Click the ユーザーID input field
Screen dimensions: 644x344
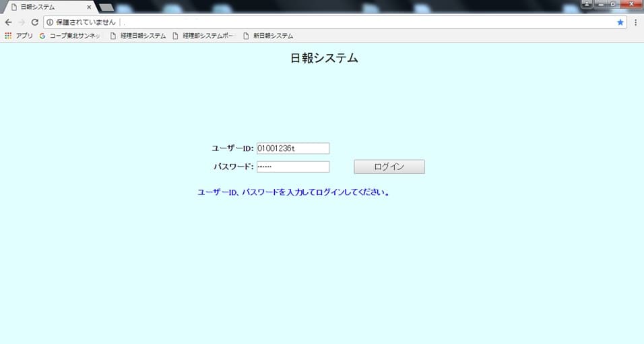point(293,148)
